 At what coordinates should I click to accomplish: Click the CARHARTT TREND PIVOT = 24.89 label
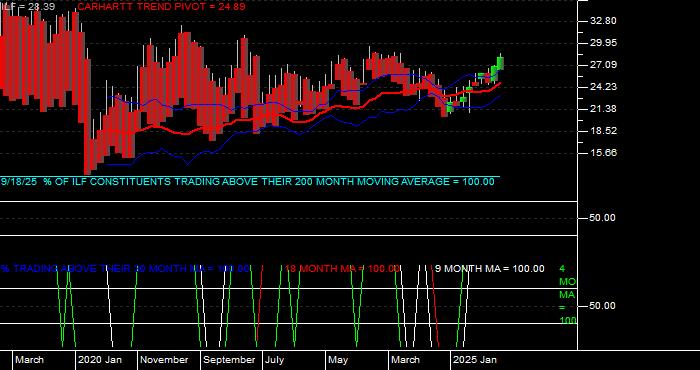161,7
